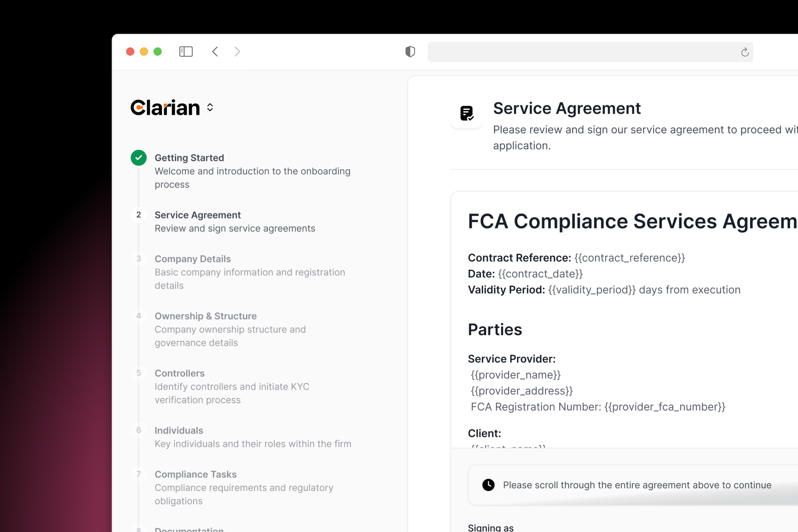Reload the page with the refresh icon
The width and height of the screenshot is (798, 532).
(x=745, y=52)
